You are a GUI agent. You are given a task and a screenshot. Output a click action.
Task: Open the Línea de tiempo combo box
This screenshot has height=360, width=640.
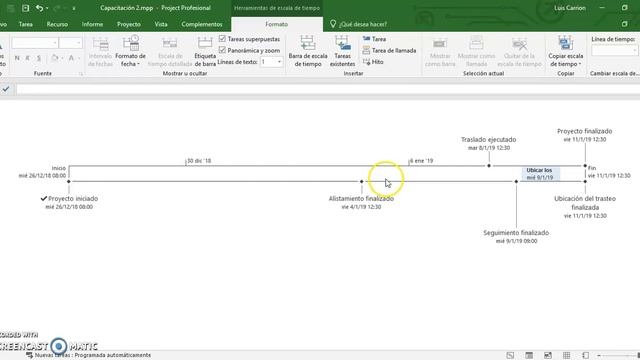pos(614,50)
